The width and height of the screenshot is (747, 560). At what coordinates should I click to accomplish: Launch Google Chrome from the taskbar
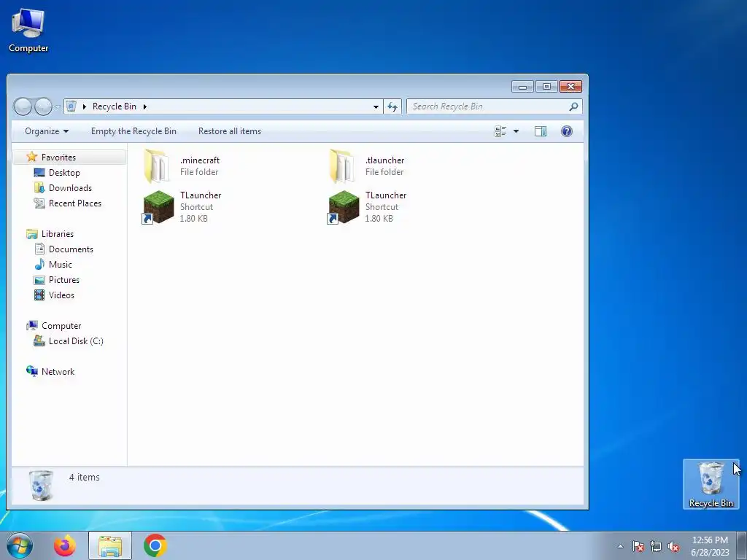tap(155, 545)
